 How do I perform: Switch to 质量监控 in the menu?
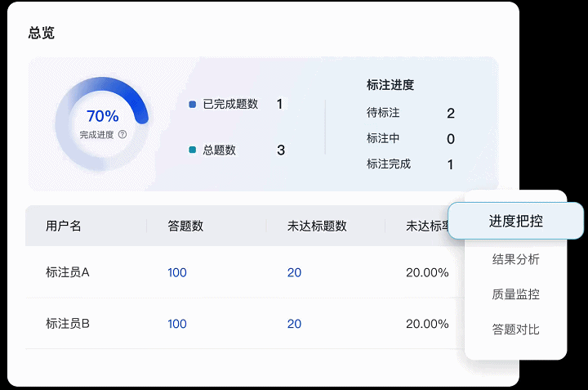(515, 294)
